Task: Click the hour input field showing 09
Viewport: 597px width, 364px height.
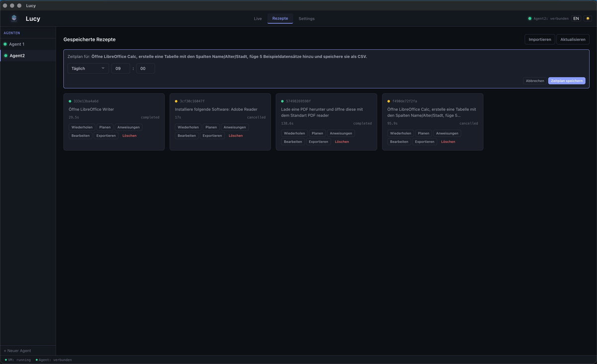Action: pos(120,69)
